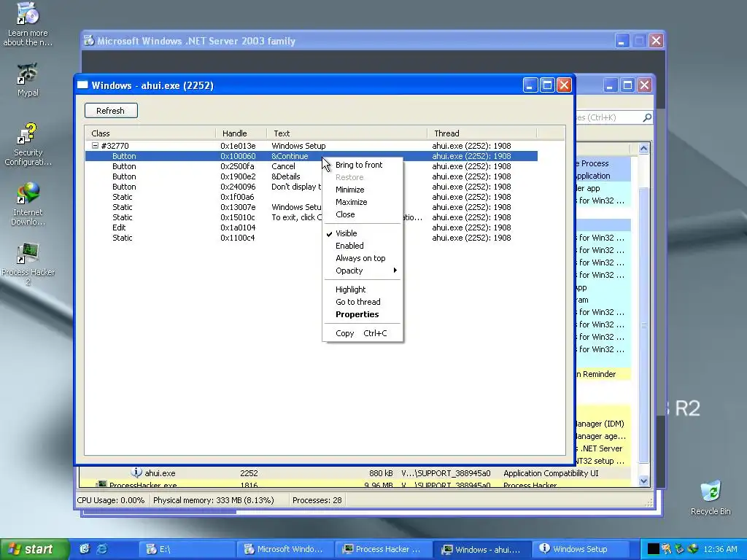Choose Copy Ctrl+C menu item
The width and height of the screenshot is (747, 560).
pyautogui.click(x=363, y=333)
